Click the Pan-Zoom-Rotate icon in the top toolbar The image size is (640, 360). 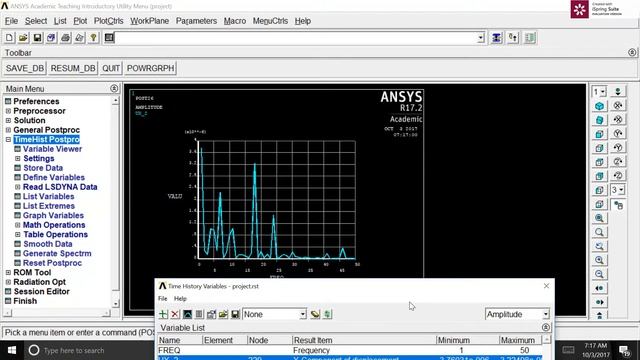tap(51, 38)
